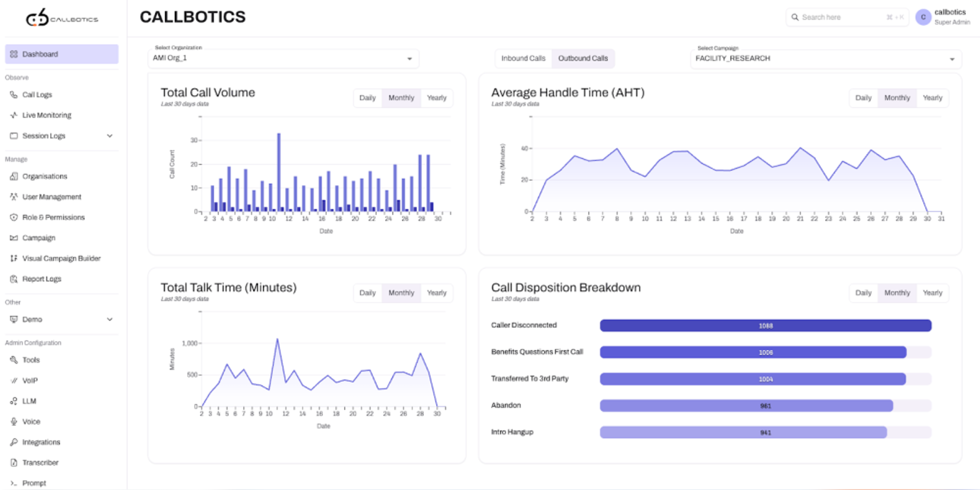Click the Report Logs icon
The image size is (980, 490).
pos(14,279)
